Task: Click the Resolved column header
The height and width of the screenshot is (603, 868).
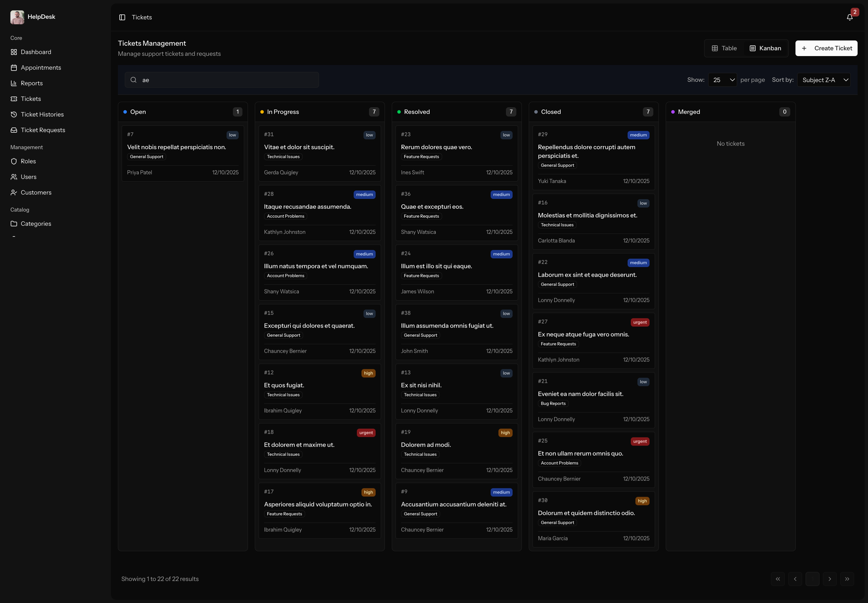Action: pos(457,112)
